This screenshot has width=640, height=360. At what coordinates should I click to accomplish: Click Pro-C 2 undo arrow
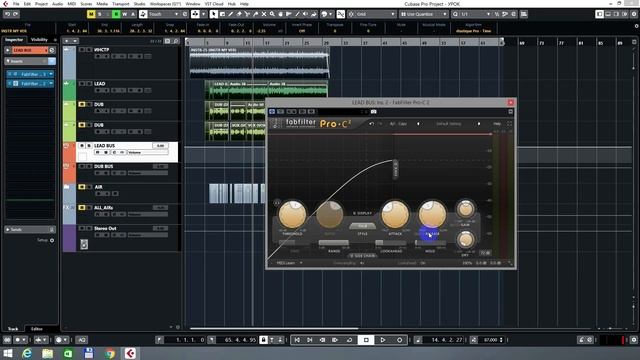pyautogui.click(x=371, y=124)
